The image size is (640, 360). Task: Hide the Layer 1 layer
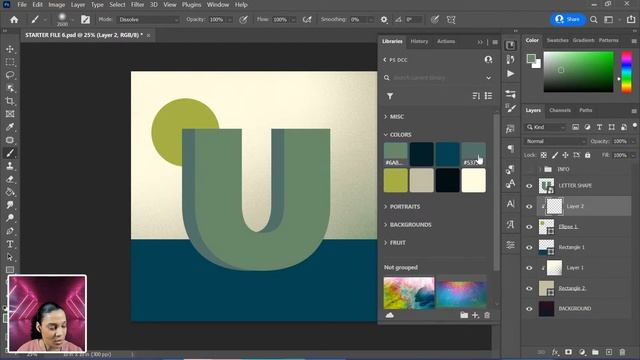(529, 268)
